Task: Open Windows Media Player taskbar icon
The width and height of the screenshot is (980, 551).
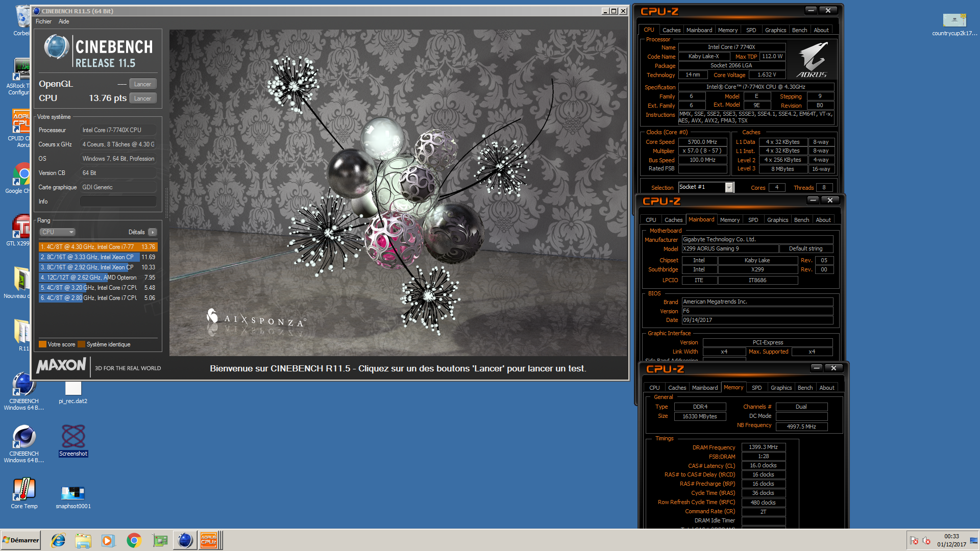Action: pos(108,540)
